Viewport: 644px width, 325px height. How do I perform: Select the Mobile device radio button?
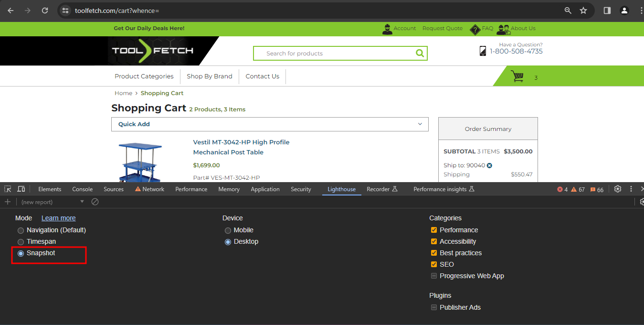pyautogui.click(x=228, y=230)
